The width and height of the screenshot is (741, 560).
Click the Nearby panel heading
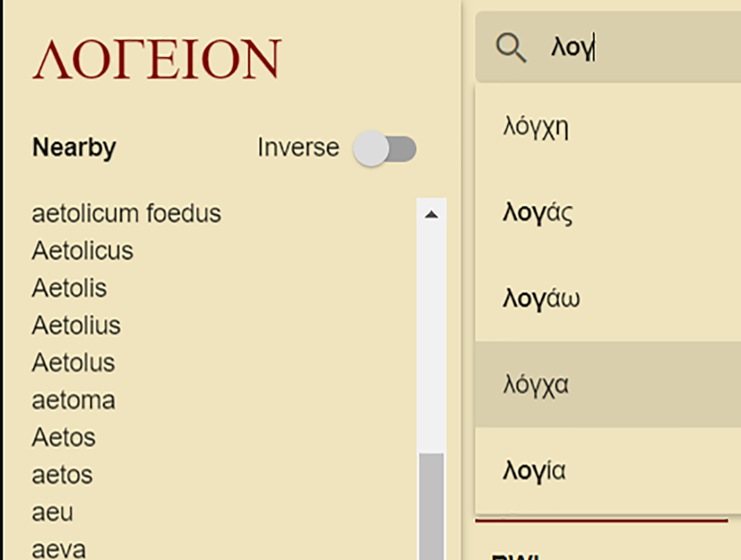click(73, 147)
